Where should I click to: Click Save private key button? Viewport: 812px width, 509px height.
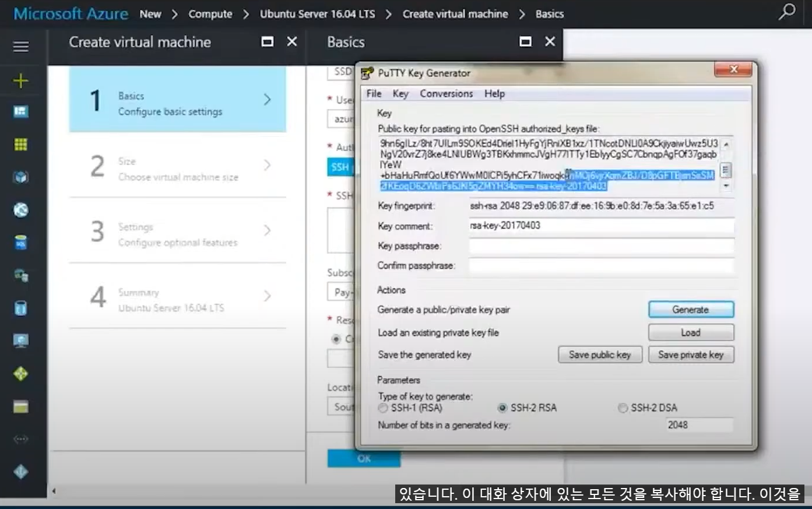(x=691, y=354)
